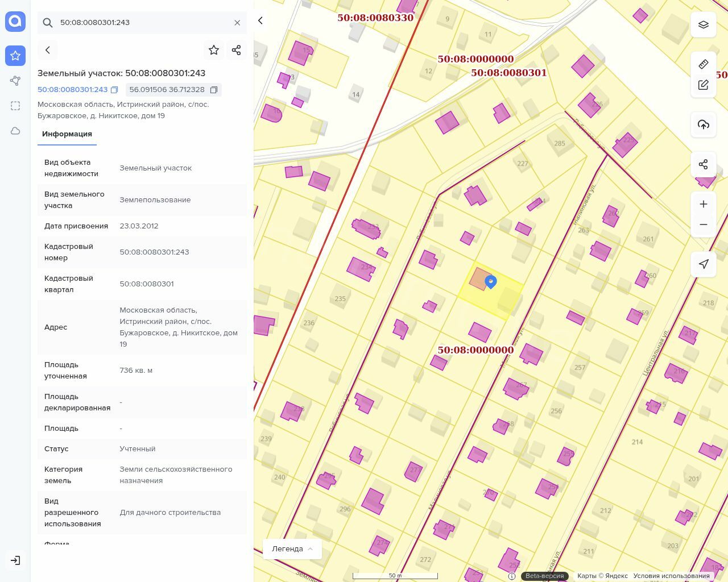728x582 pixels.
Task: Go back with the left arrow button
Action: click(48, 50)
